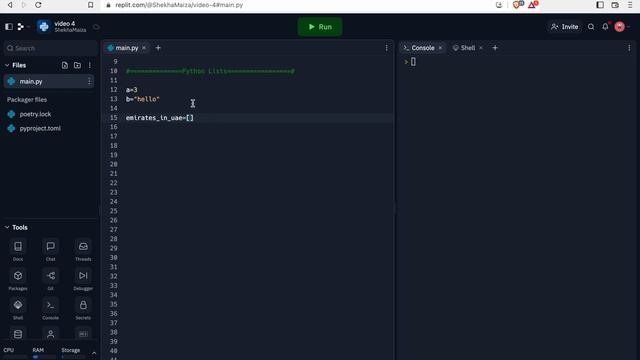Add a new tab in console pane
640x360 pixels.
tap(495, 48)
